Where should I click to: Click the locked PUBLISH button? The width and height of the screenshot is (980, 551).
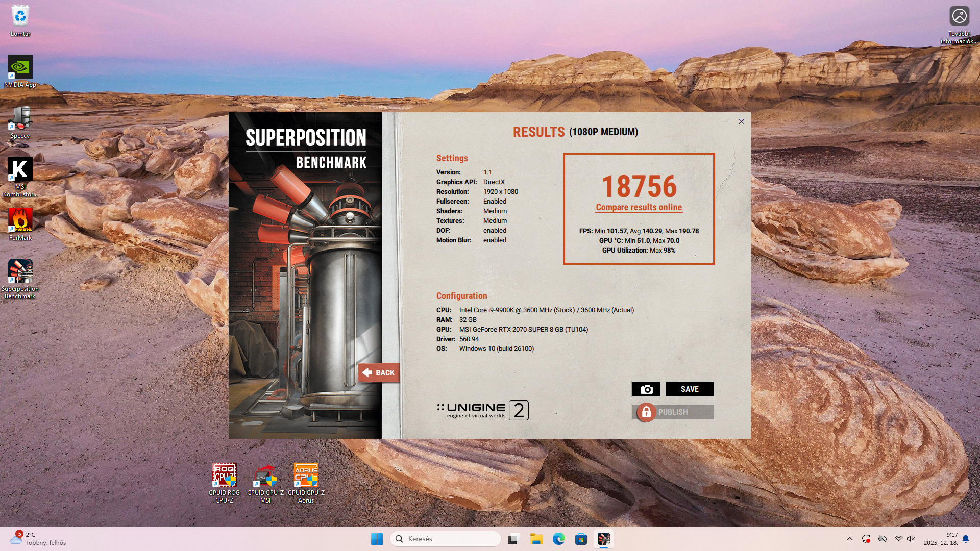click(673, 412)
